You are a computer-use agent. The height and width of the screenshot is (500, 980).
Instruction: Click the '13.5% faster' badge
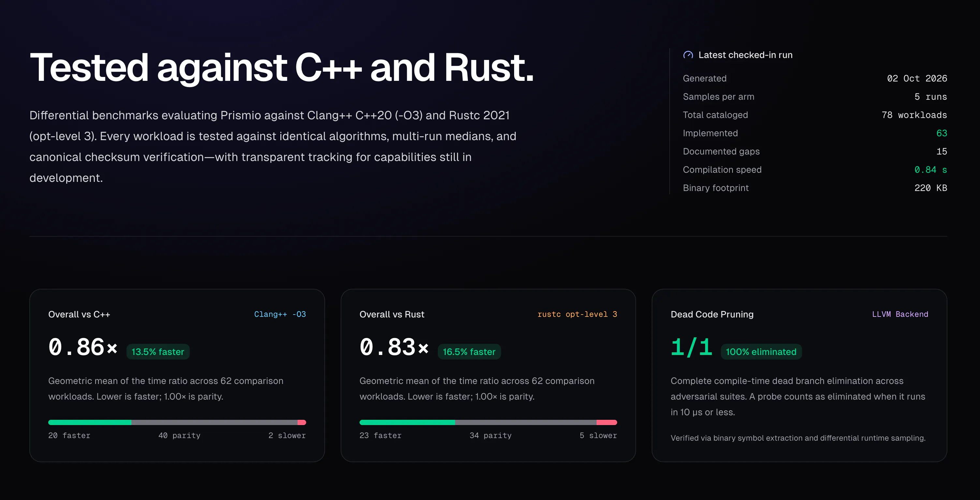tap(158, 352)
